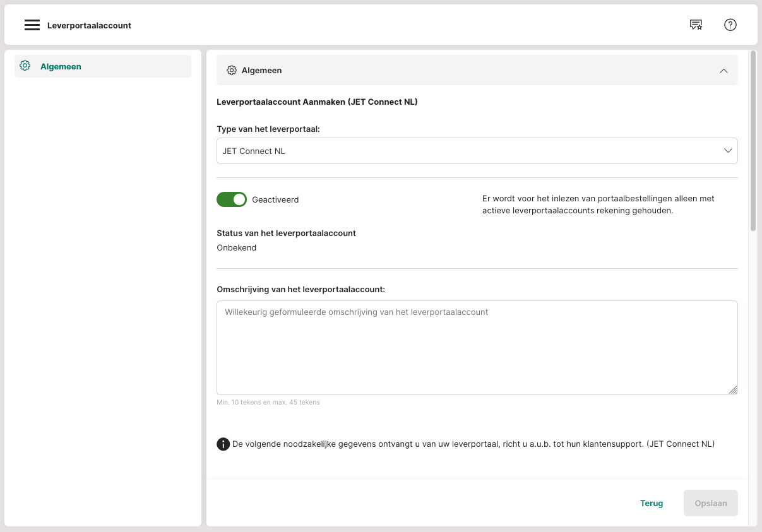Click the Onbekend account status text
The width and height of the screenshot is (762, 532).
coord(237,247)
